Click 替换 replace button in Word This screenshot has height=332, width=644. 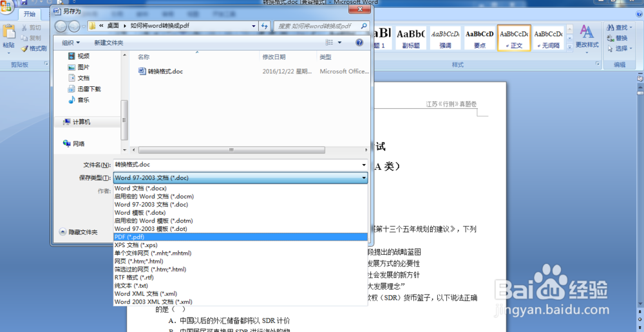point(618,38)
